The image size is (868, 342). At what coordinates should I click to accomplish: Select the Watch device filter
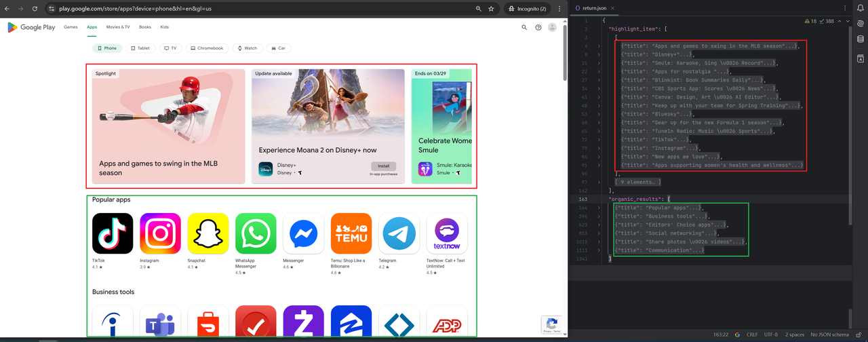248,48
